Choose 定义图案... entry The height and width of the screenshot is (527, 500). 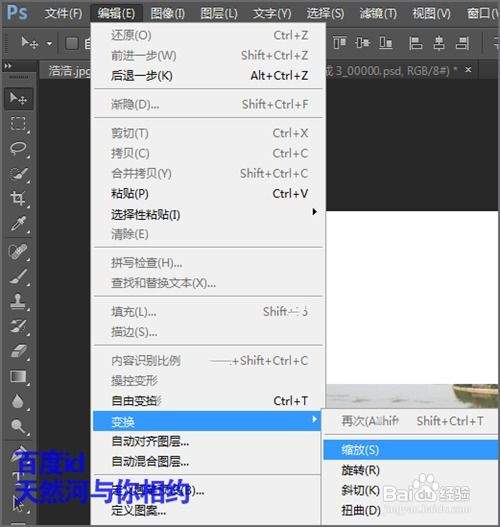[207, 511]
